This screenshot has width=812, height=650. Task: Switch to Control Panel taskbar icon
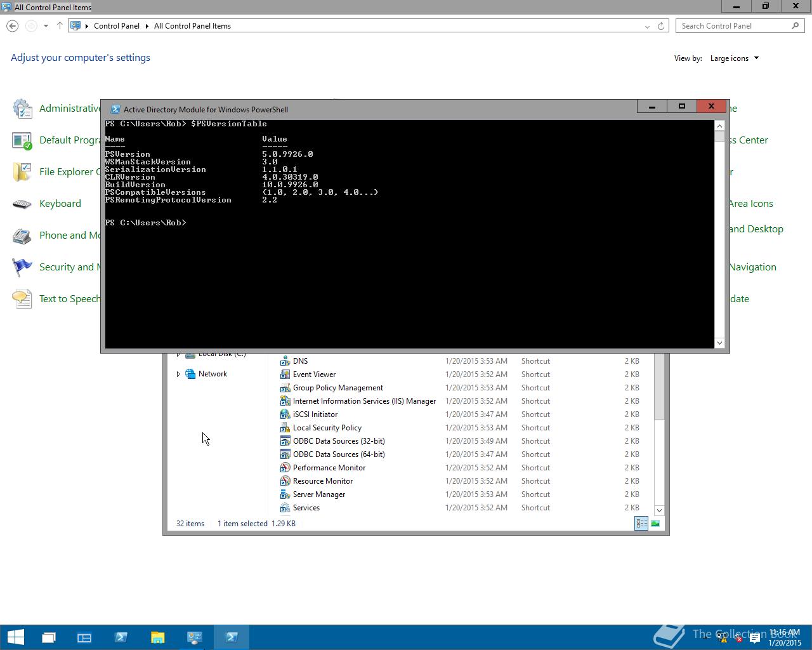(194, 637)
